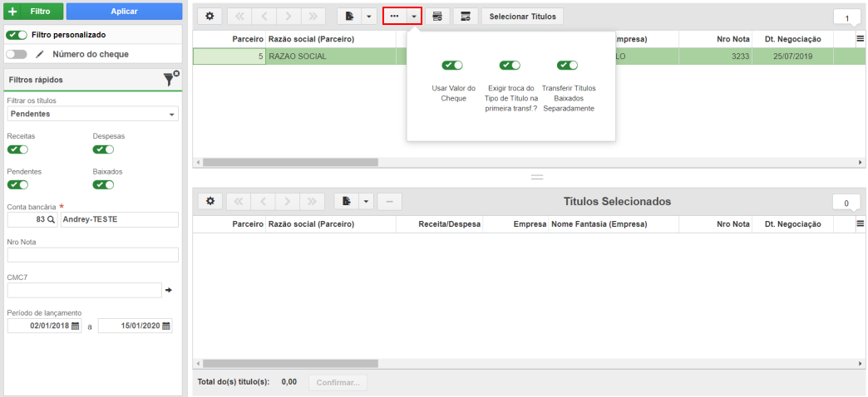Click the Aplicar button
The image size is (868, 397).
click(124, 11)
